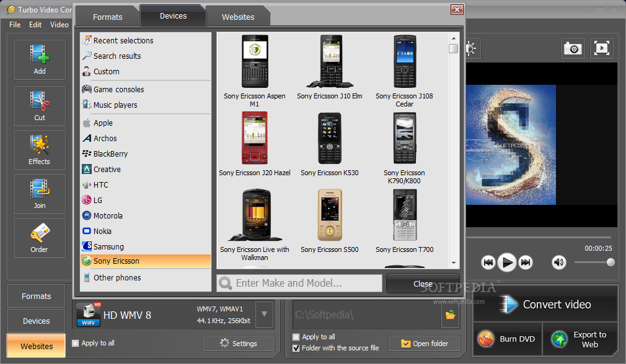Click Formats button in bottom-left panel

click(37, 297)
